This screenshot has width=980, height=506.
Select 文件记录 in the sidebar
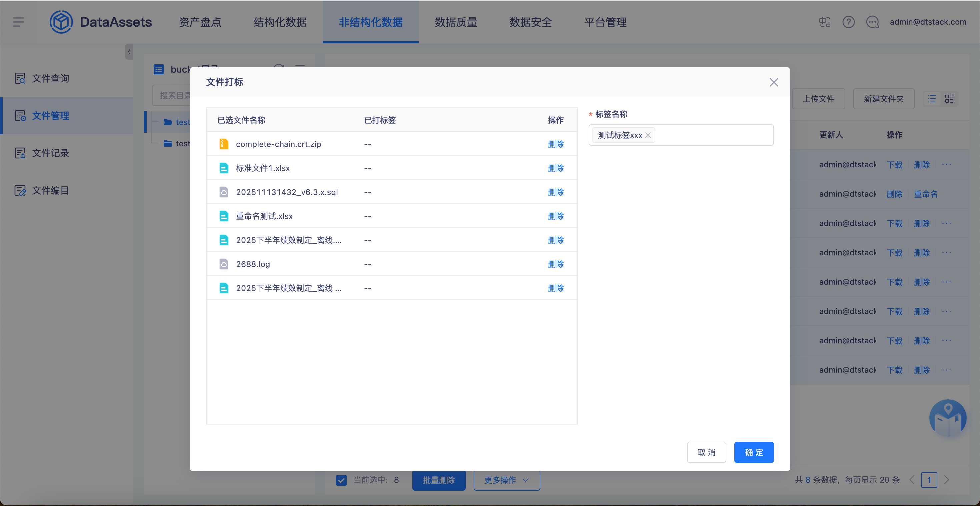point(50,153)
